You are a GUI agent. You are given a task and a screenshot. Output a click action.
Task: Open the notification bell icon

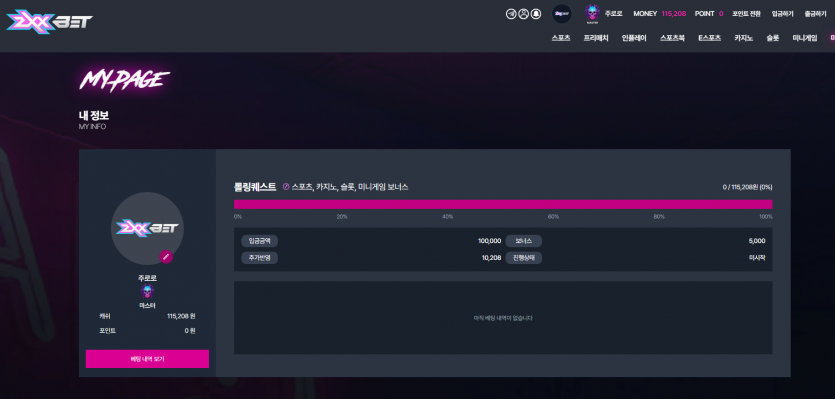536,14
